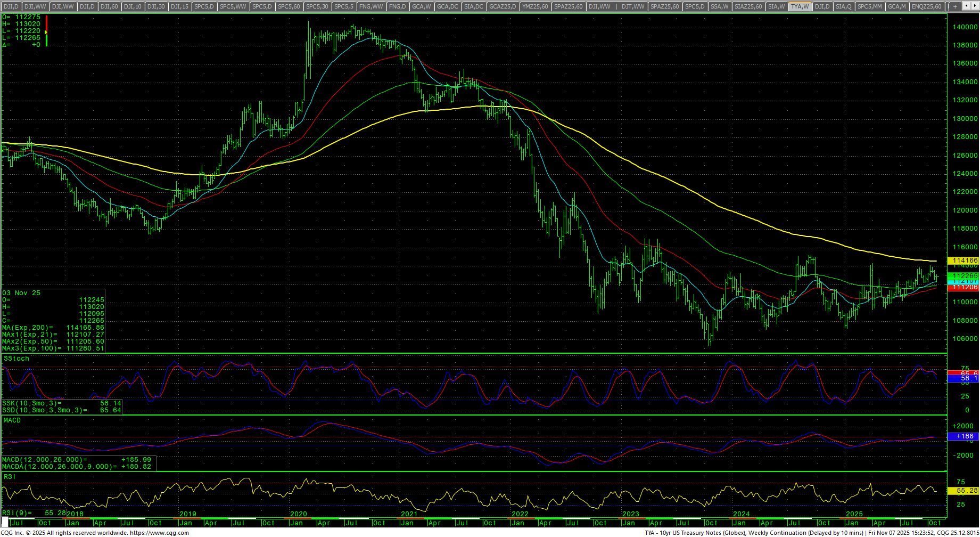Open the SIA,Q tab
Viewport: 980px width, 537px height.
pos(843,6)
